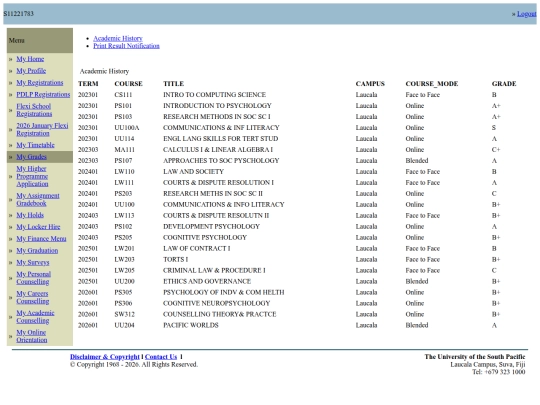Select course code PS305

123,292
